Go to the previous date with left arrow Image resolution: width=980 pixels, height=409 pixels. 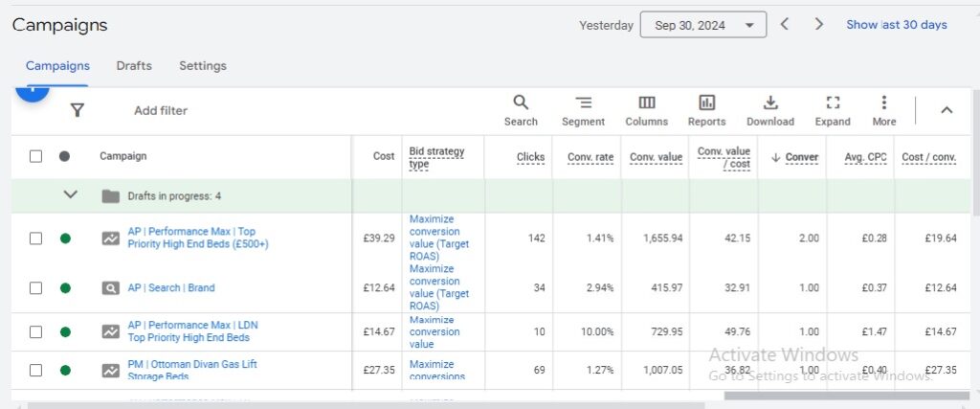(785, 25)
